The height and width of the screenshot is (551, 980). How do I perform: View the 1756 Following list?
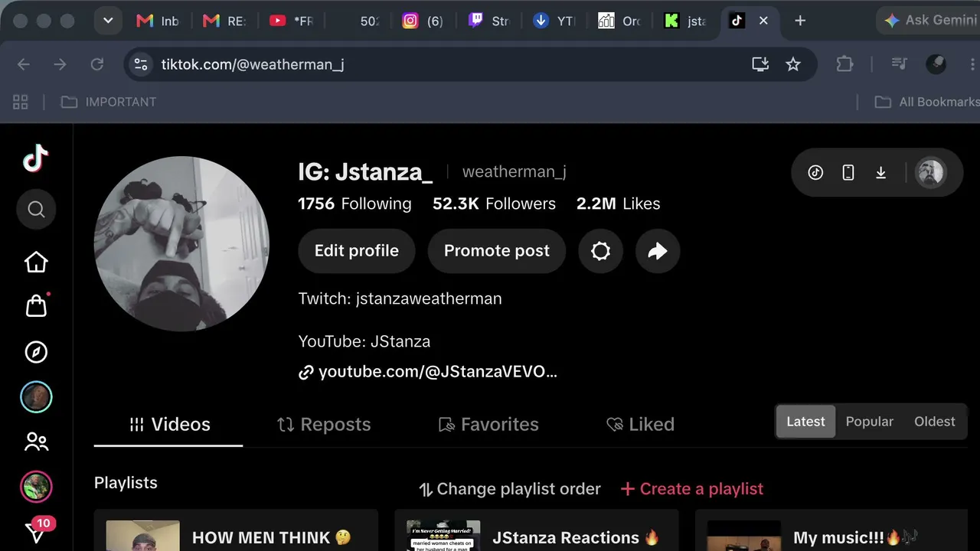point(354,204)
